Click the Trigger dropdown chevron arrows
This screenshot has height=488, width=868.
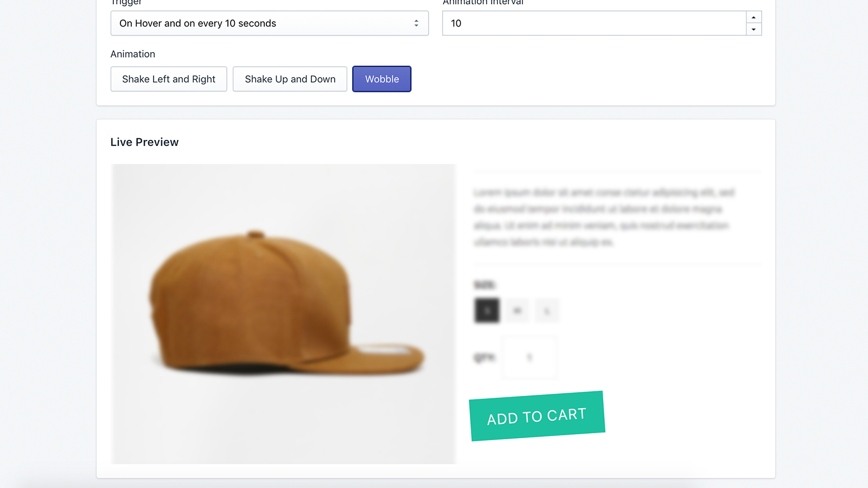click(417, 23)
